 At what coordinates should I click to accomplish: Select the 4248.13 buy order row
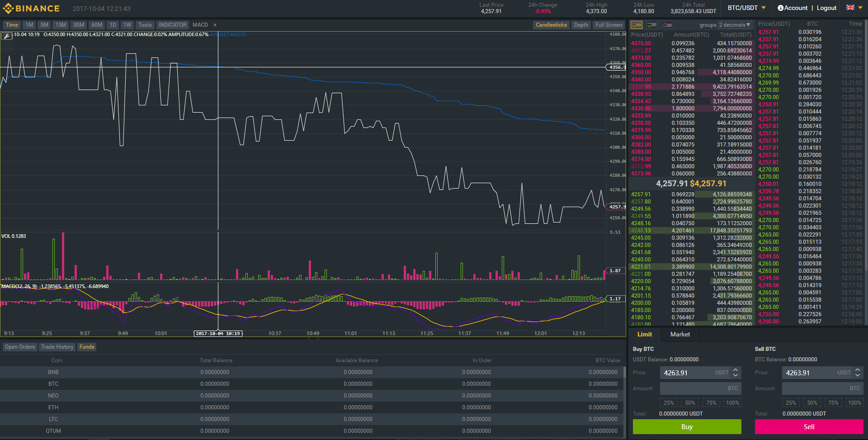coord(691,231)
